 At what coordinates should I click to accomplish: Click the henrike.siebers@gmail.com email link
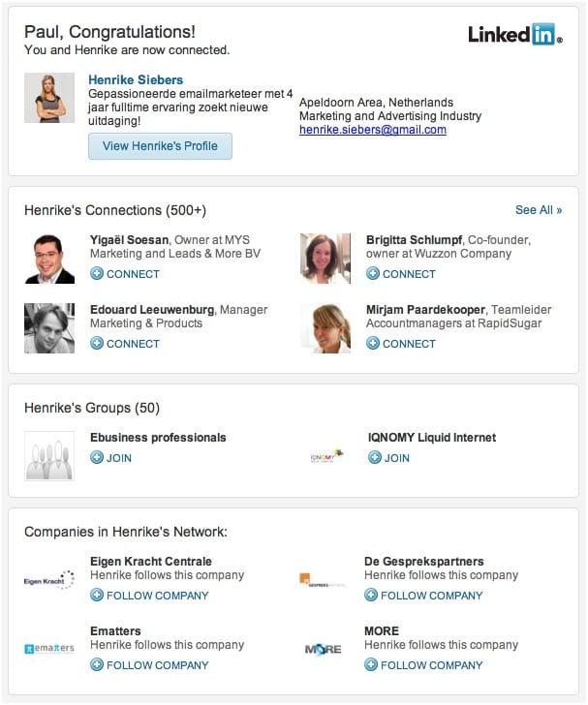coord(373,130)
